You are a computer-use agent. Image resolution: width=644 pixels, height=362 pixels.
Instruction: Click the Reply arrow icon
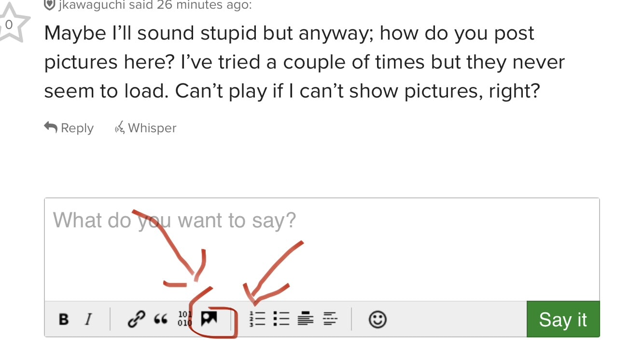pos(51,127)
